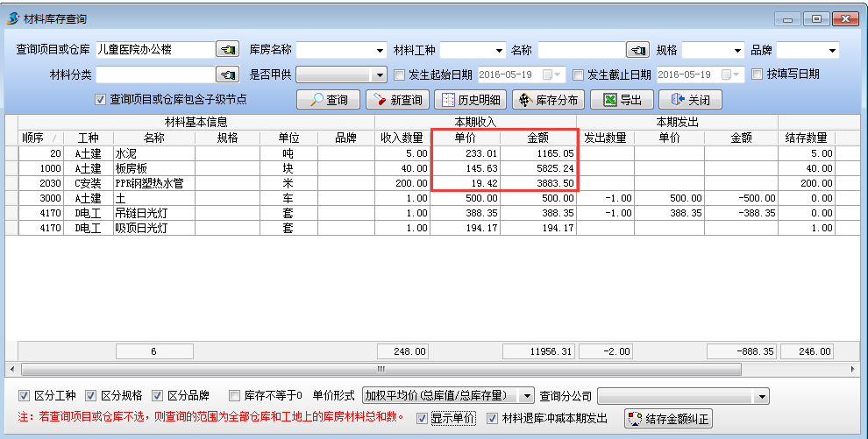This screenshot has height=439, width=868.
Task: Click the lookup icon beside 查询项目或仓库 field
Action: (x=228, y=50)
